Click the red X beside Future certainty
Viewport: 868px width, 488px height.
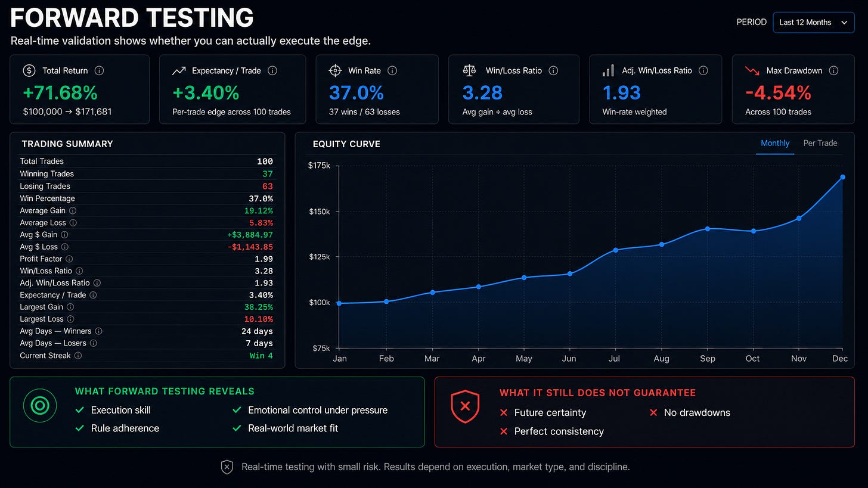point(504,412)
